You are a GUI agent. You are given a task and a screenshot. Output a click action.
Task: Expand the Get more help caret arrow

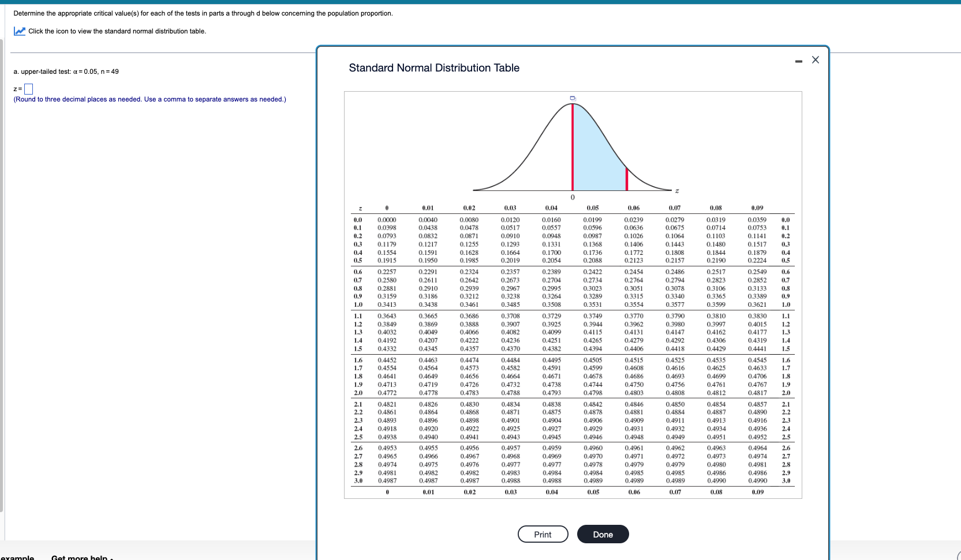coord(111,558)
